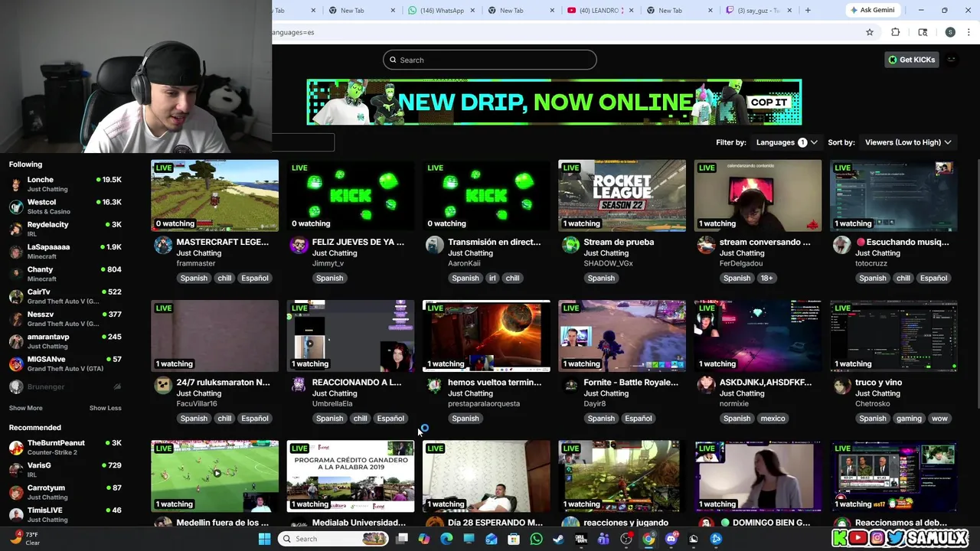Bookmark this page with the star icon
980x551 pixels.
click(870, 32)
